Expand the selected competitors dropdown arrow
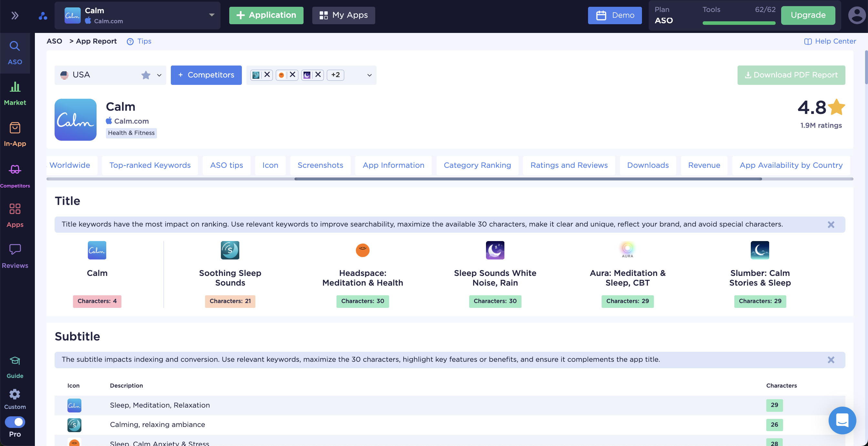 pos(369,75)
